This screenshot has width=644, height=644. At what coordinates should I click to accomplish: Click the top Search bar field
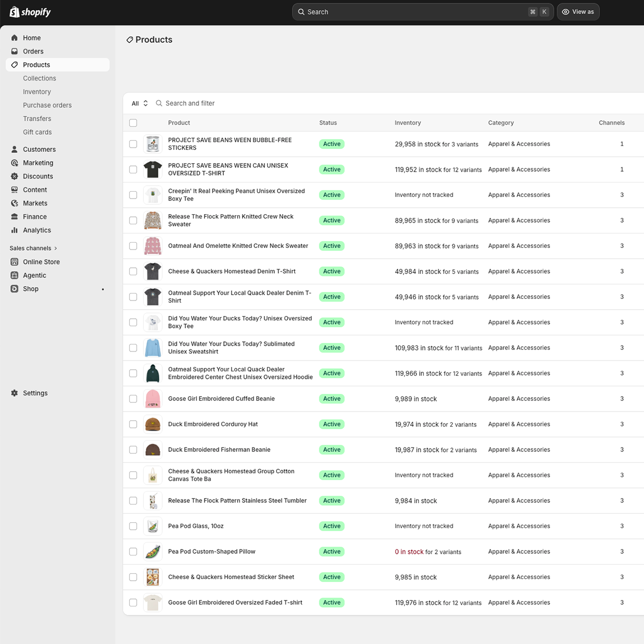pos(423,12)
